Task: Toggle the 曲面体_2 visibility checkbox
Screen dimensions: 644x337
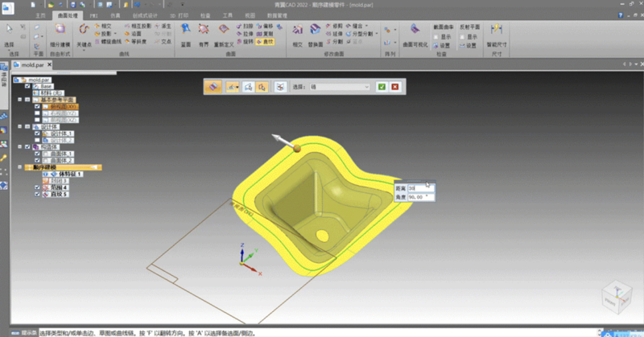Action: click(37, 160)
